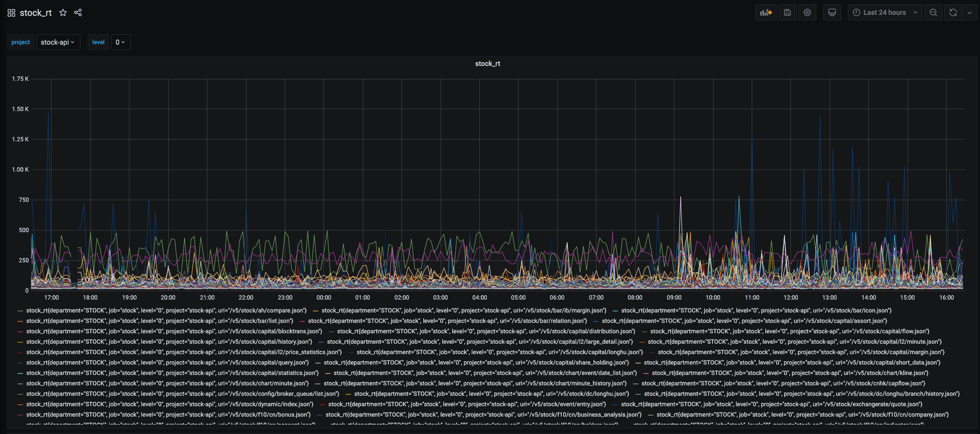This screenshot has height=434, width=980.
Task: Click the 12:00 x-axis time label
Action: [x=791, y=298]
